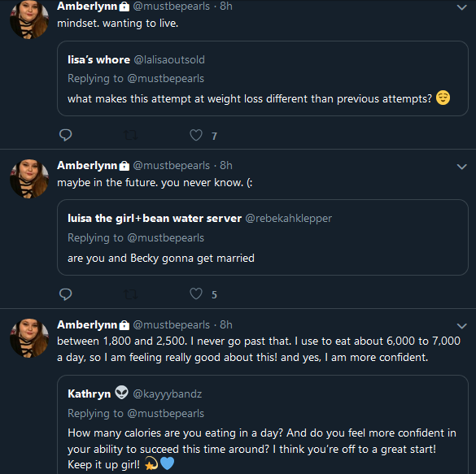Viewport: 476px width, 474px height.
Task: Click the retweet icon under the 'maybe in the future' tweet
Action: (x=131, y=294)
